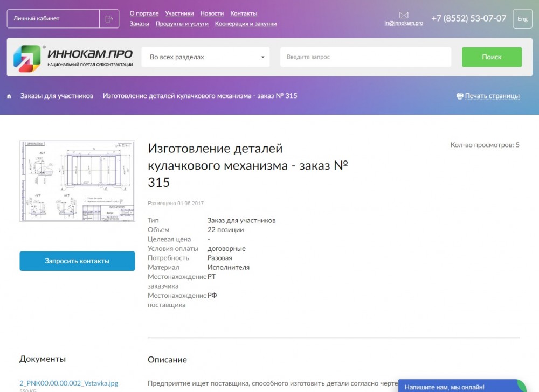Type in the Введите запрос search field
The height and width of the screenshot is (392, 539).
coord(365,57)
